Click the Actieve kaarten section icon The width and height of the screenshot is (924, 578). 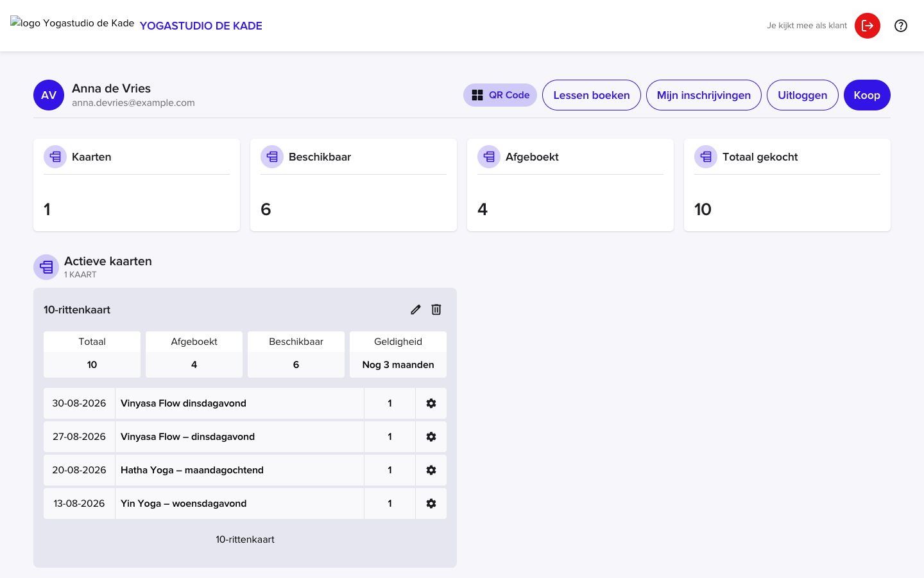46,267
